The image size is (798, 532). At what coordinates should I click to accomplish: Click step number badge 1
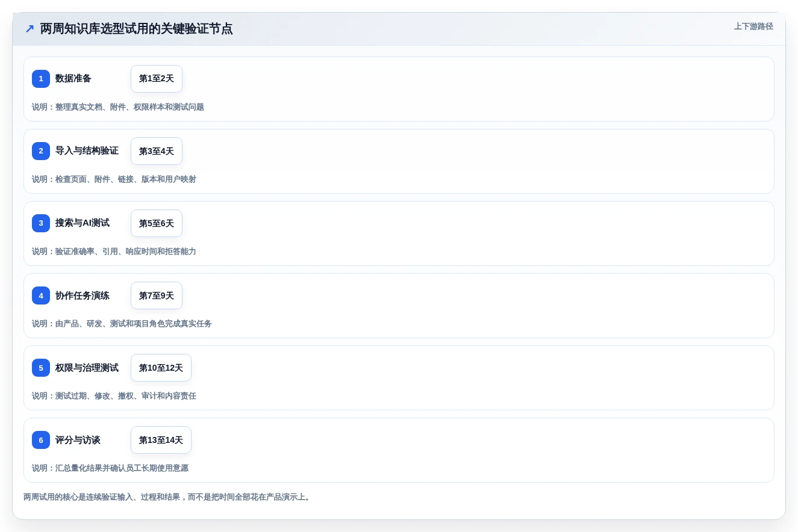pos(41,79)
